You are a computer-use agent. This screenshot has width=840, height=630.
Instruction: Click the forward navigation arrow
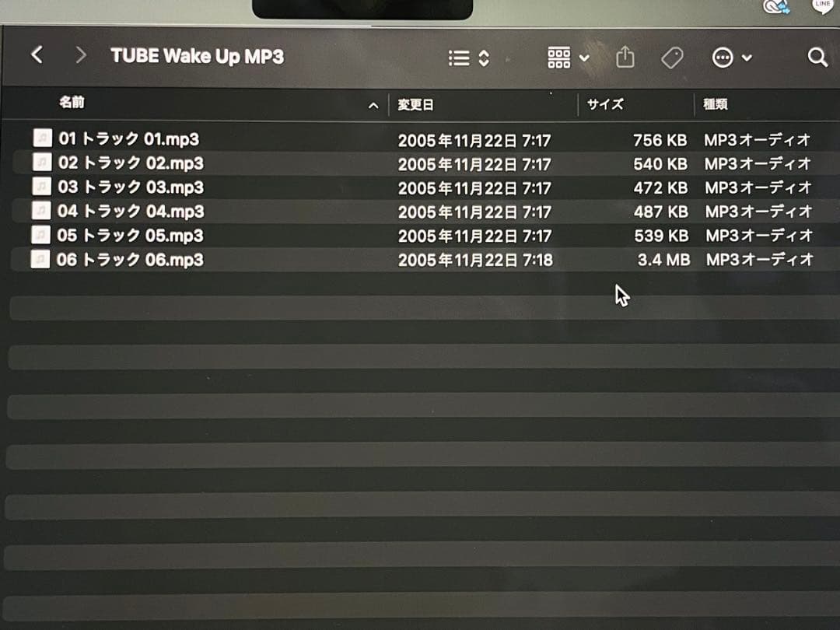[x=80, y=55]
